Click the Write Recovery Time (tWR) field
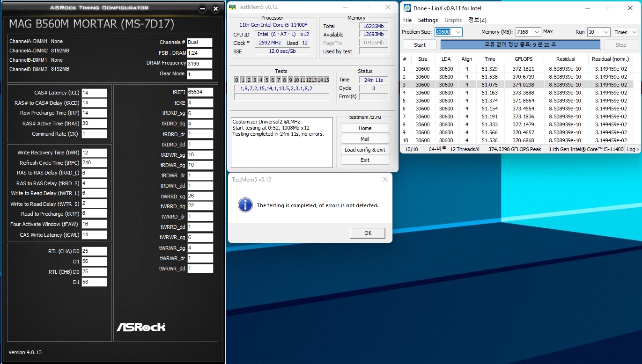This screenshot has height=364, width=642. (x=94, y=153)
